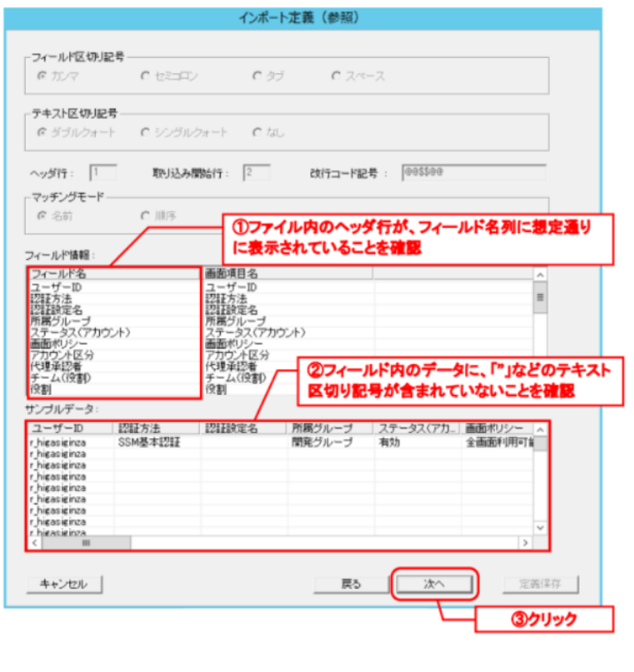Select 画面ポリシー in the フィールド名 column
Viewport: 634px width, 672px height.
pos(59,343)
